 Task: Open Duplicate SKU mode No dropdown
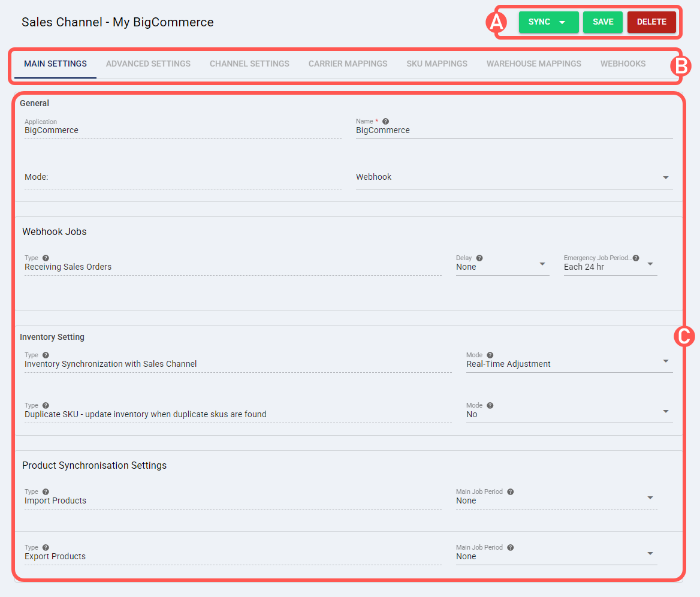(666, 411)
